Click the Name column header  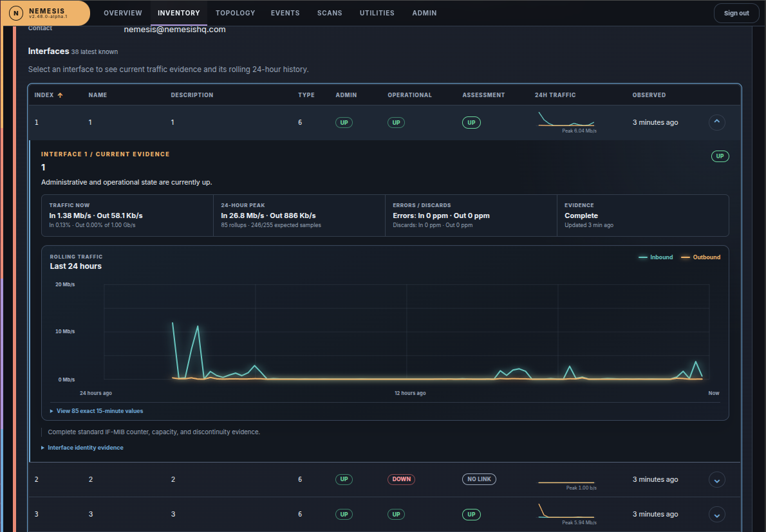tap(98, 95)
